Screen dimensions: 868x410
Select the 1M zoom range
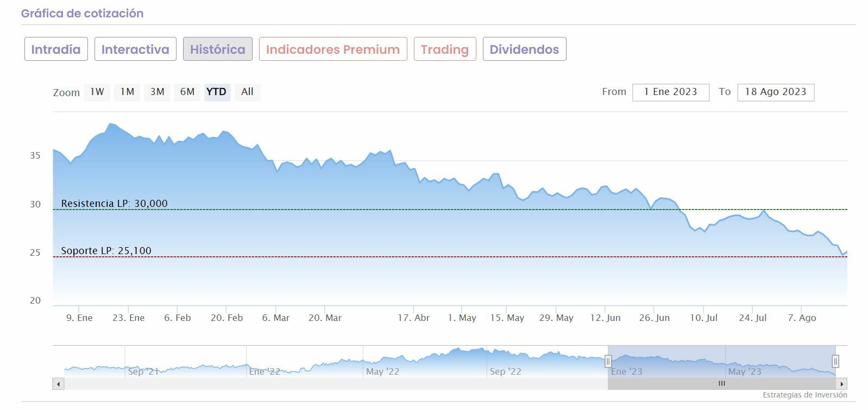[x=127, y=92]
